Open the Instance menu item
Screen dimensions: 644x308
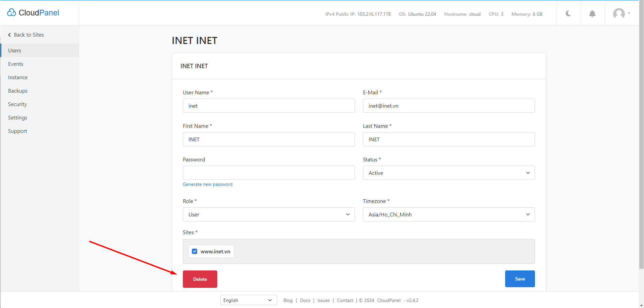[40, 77]
